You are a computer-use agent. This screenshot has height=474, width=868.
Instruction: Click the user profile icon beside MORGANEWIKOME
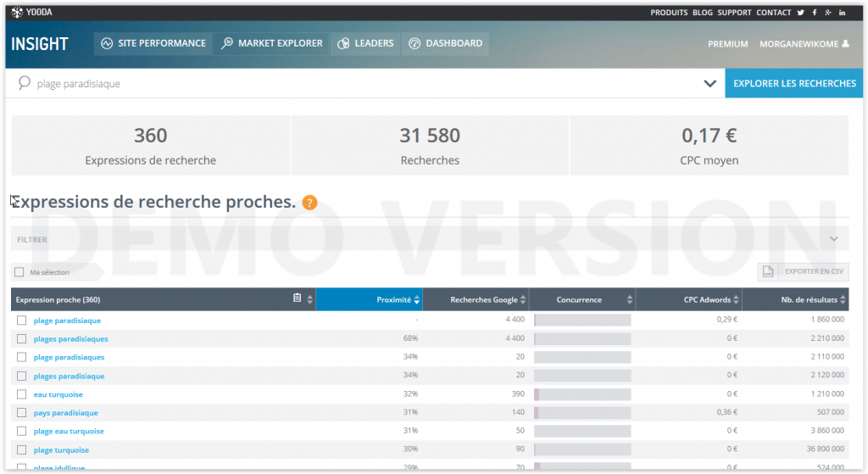(845, 44)
